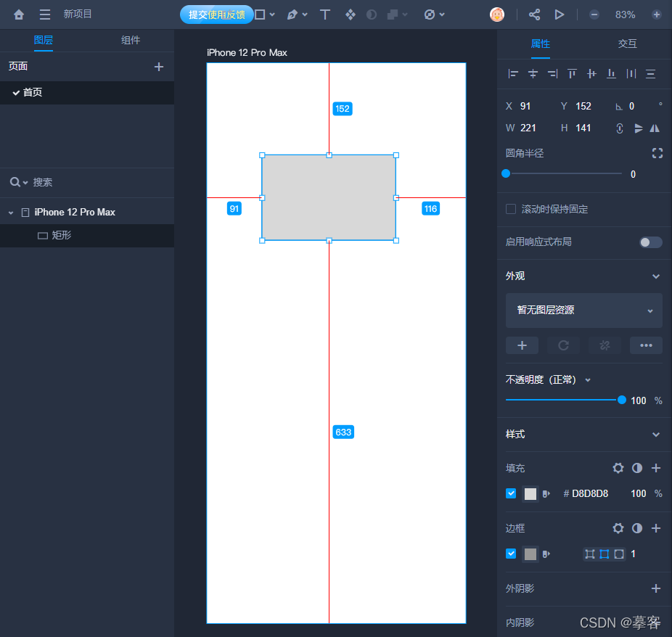Select the 矩形 layer

pos(87,236)
